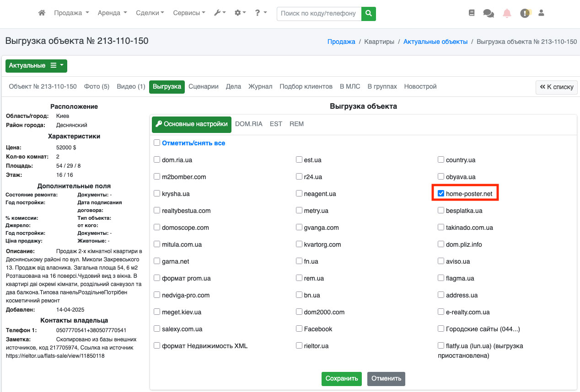Click the home icon in navbar

point(42,13)
